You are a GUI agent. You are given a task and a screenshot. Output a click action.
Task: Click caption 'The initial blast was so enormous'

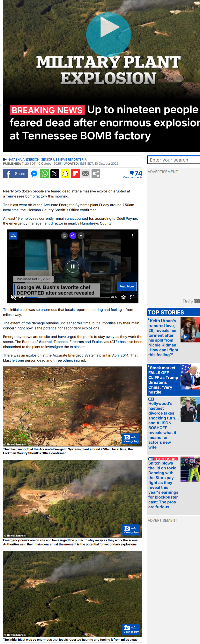coord(70,640)
